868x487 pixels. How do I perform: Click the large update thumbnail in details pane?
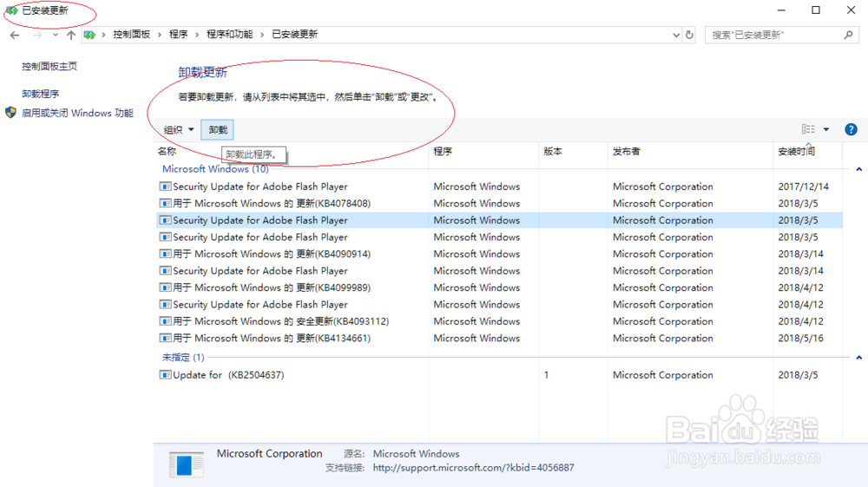(x=187, y=465)
